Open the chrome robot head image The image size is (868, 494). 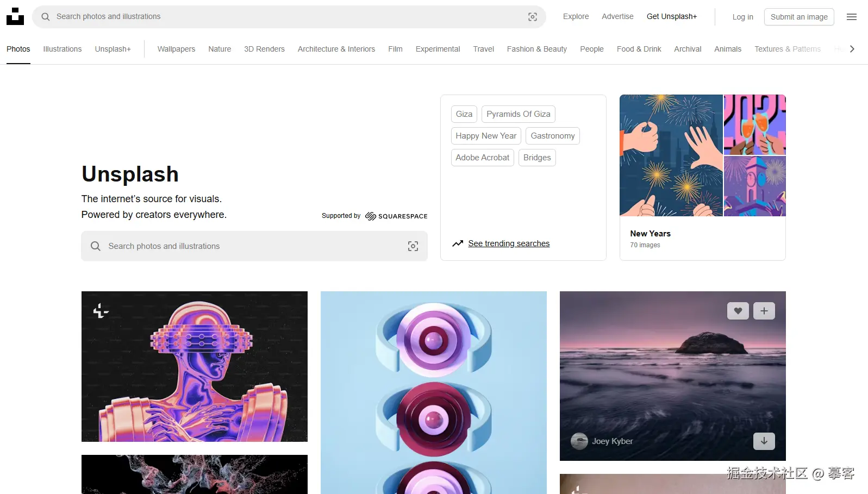pos(195,366)
